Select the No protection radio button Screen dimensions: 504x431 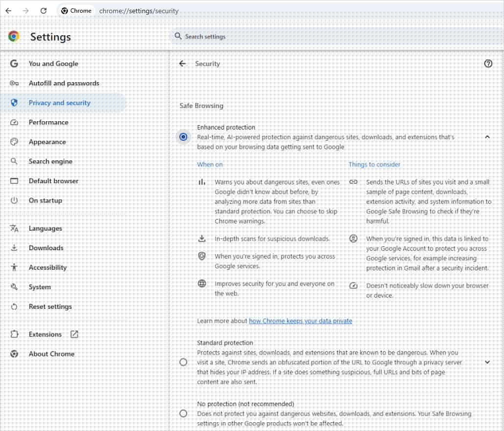pos(183,413)
